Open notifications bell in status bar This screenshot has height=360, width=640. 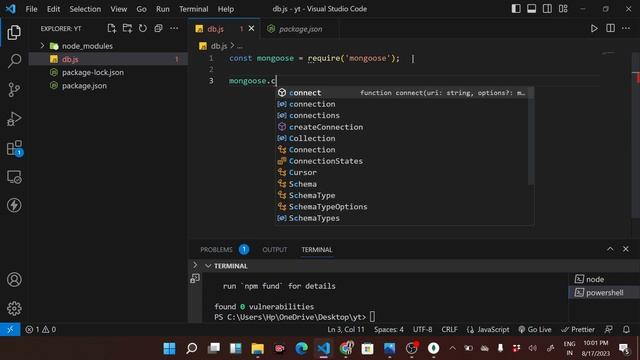pos(626,329)
